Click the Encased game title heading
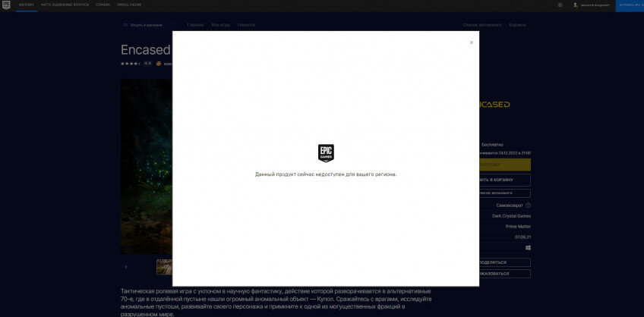 pos(145,50)
